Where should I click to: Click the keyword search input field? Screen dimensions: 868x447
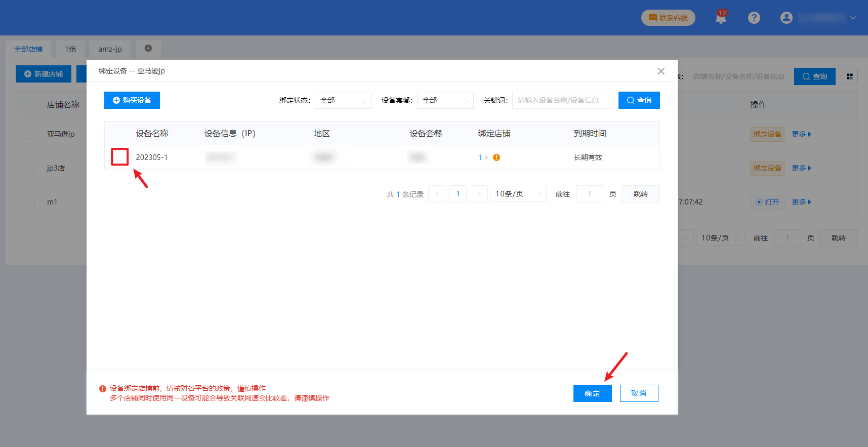[x=562, y=100]
